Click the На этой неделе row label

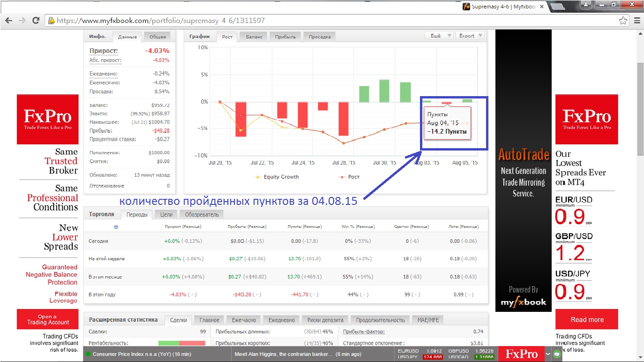[106, 259]
